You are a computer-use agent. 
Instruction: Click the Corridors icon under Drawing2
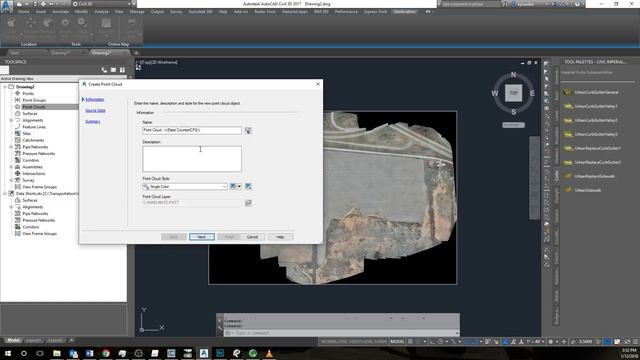(18, 160)
